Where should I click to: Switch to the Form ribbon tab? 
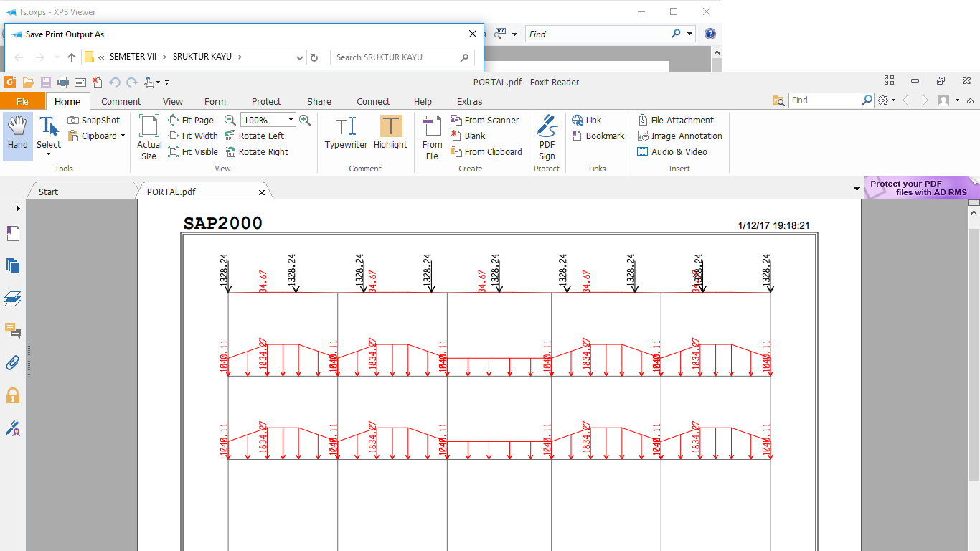point(215,101)
